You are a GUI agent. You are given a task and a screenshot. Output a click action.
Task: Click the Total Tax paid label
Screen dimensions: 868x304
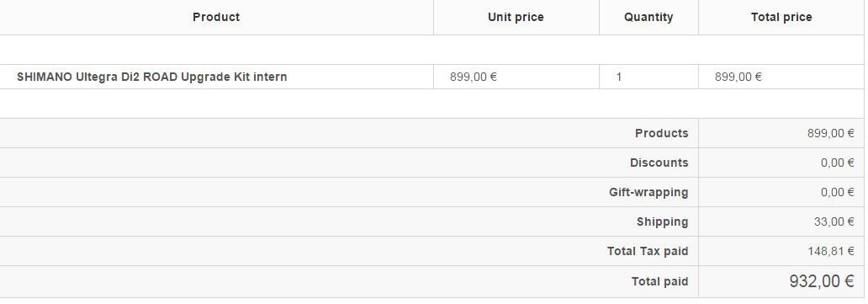click(647, 251)
